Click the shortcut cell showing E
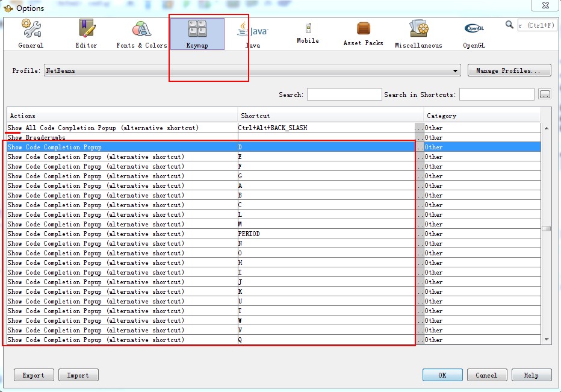The height and width of the screenshot is (392, 561). tap(326, 157)
